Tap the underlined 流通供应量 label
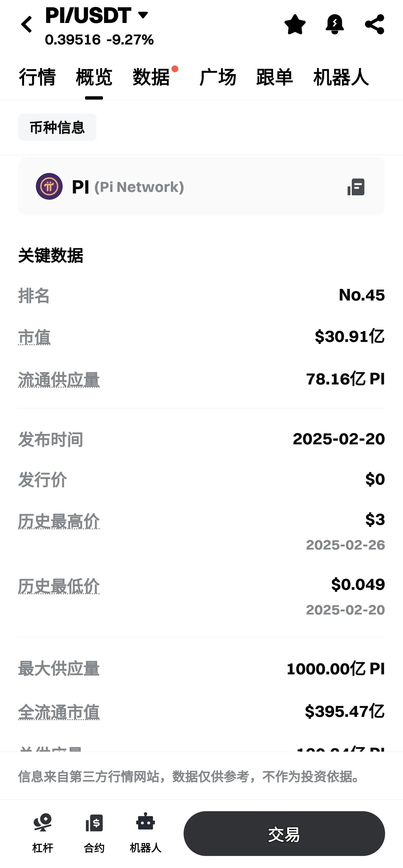 click(58, 380)
